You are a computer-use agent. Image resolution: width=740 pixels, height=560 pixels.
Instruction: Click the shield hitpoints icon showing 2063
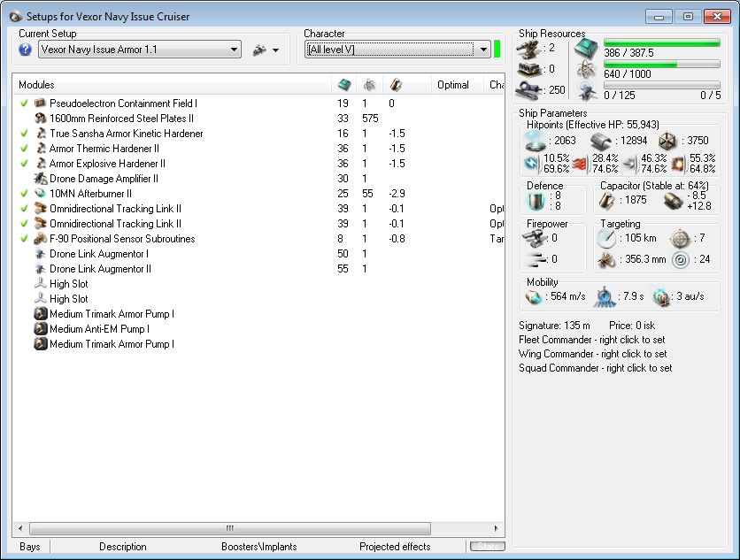pyautogui.click(x=536, y=140)
